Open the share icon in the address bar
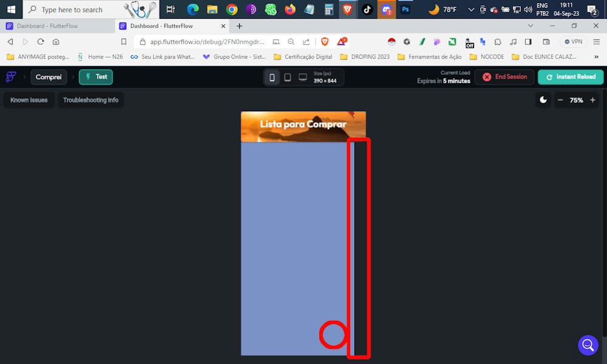Viewport: 607px width, 364px height. click(305, 42)
